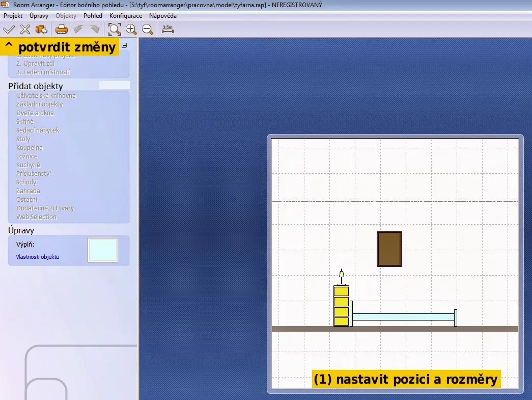Select Základní objekty category
Screen dimensions: 532x400
pos(40,104)
